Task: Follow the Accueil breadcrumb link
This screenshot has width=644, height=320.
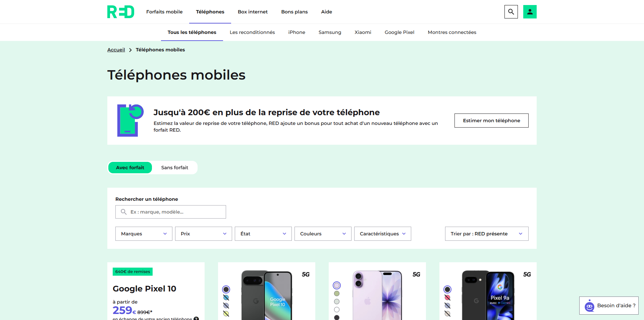Action: pyautogui.click(x=116, y=50)
